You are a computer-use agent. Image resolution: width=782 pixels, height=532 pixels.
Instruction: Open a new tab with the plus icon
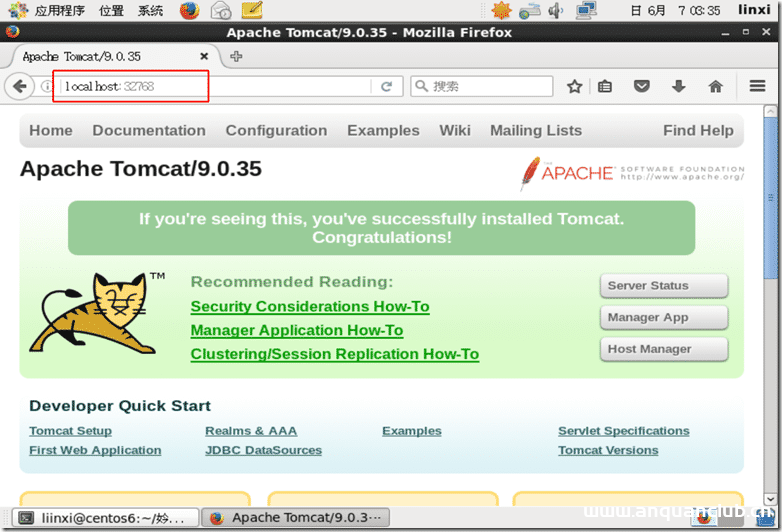(x=236, y=56)
